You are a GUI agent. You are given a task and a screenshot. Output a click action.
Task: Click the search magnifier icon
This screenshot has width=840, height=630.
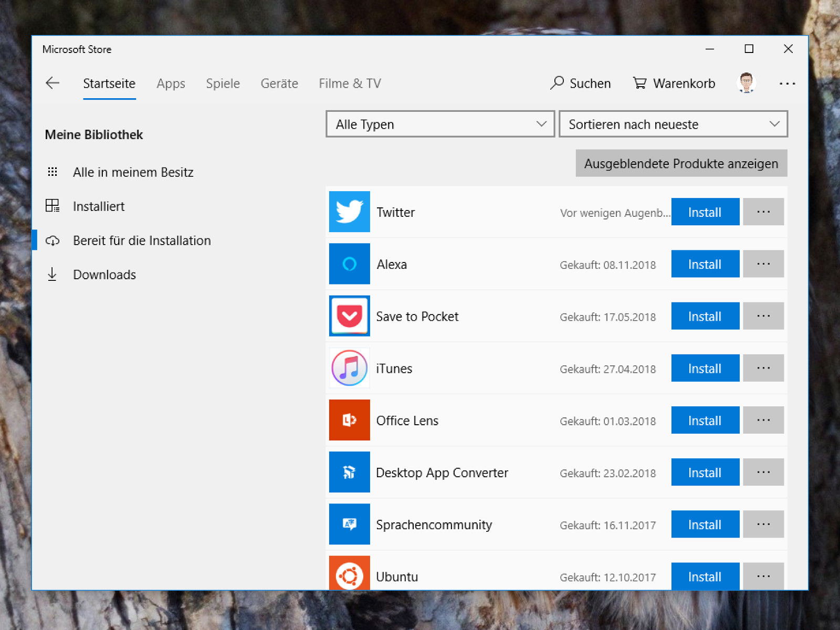(557, 83)
